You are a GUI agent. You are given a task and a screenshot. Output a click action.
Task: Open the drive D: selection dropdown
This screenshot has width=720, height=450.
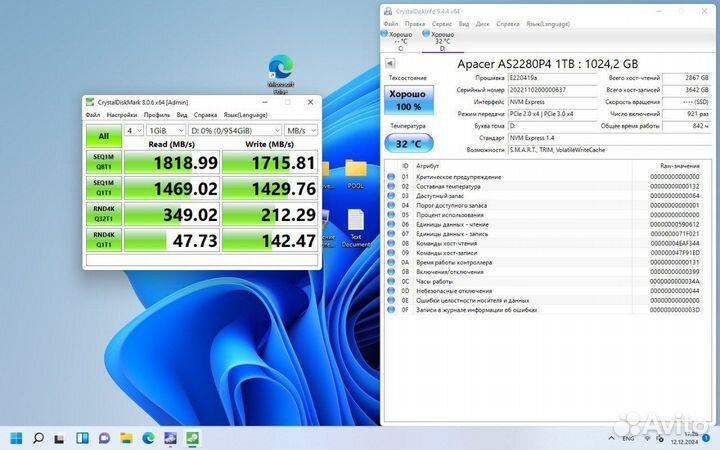235,131
